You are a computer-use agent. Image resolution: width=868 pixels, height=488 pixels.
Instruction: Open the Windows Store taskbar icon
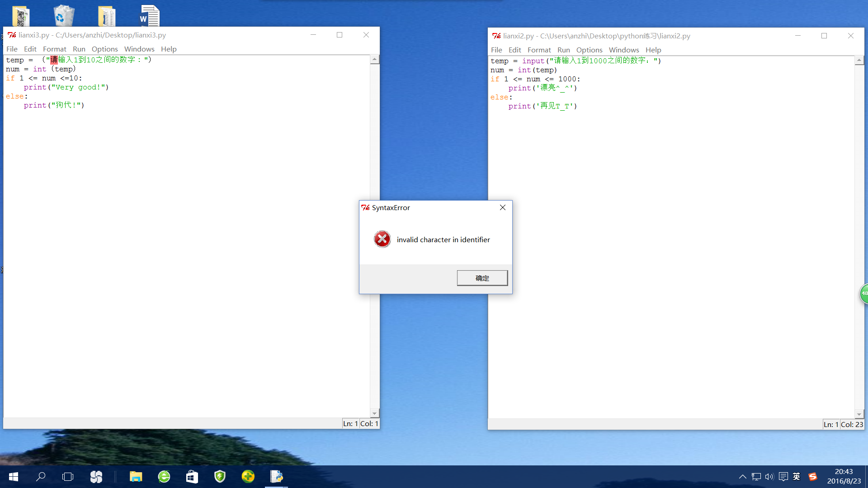coord(192,476)
